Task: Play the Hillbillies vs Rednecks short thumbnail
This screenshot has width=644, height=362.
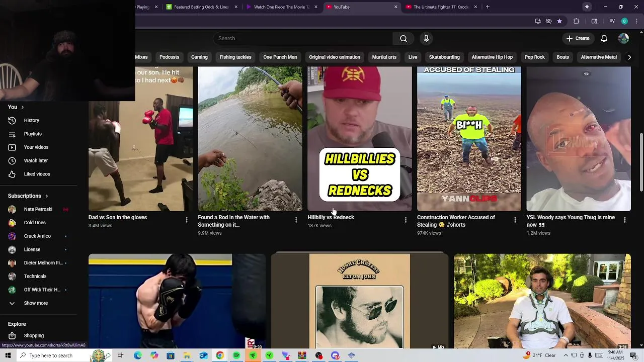Action: 360,139
